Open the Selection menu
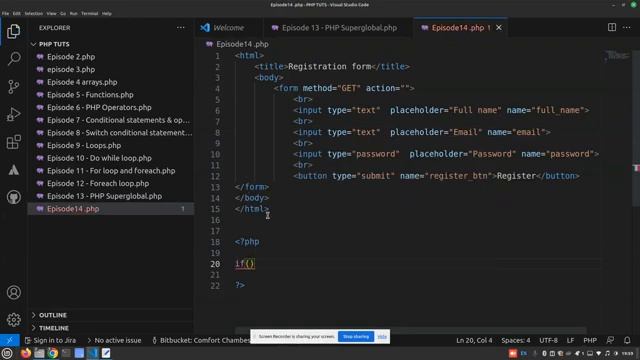640x360 pixels. pos(33,13)
